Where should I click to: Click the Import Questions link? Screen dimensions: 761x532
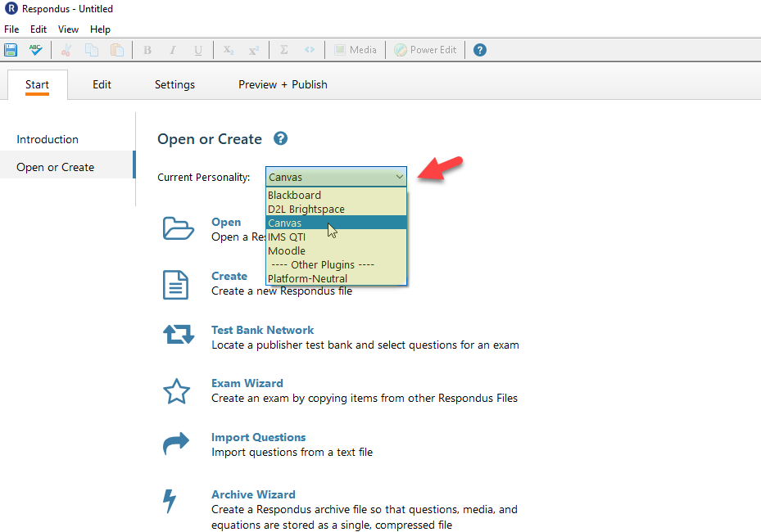click(258, 437)
